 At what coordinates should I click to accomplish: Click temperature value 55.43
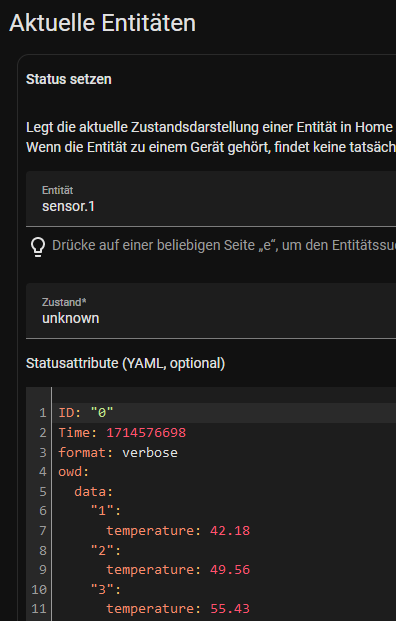tap(230, 608)
